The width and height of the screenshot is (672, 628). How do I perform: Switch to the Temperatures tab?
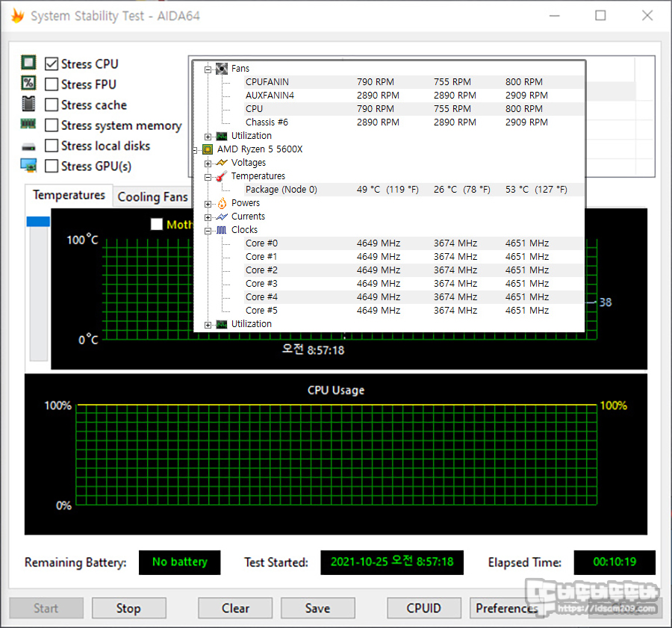pyautogui.click(x=69, y=196)
